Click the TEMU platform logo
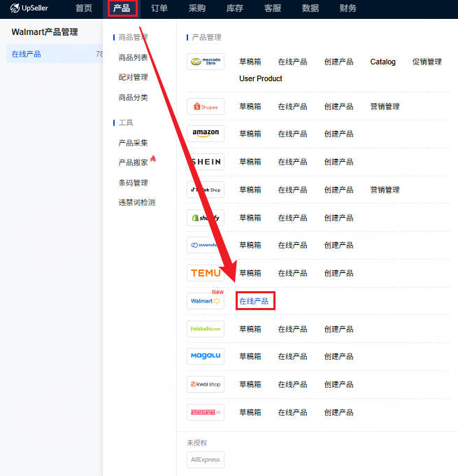458x476 pixels. coord(206,273)
